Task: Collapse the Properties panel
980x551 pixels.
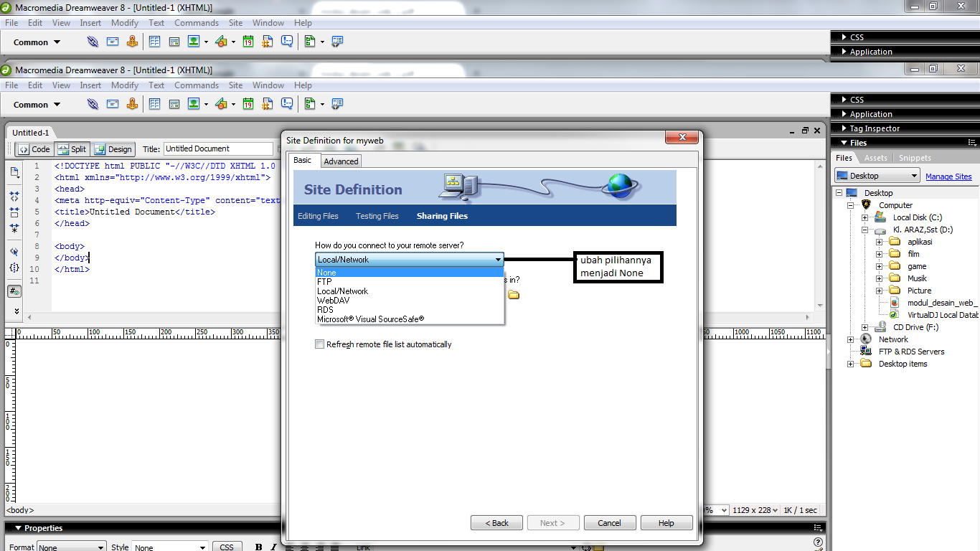Action: pos(38,528)
